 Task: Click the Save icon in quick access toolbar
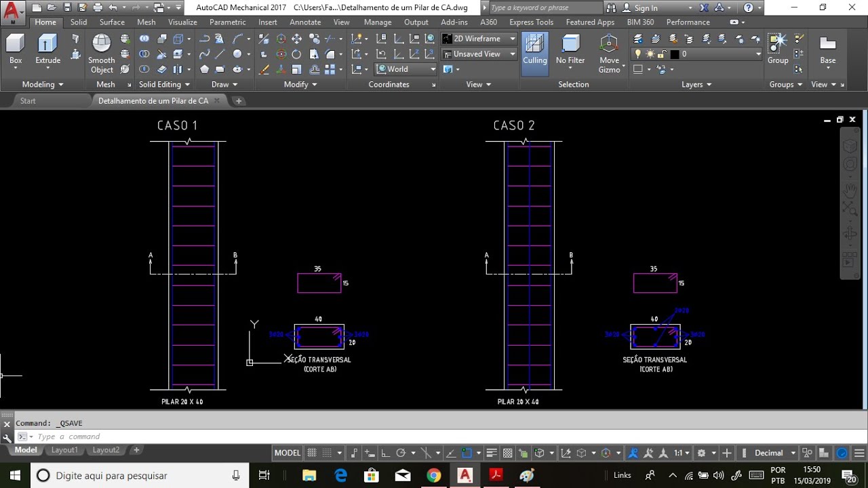pyautogui.click(x=66, y=8)
